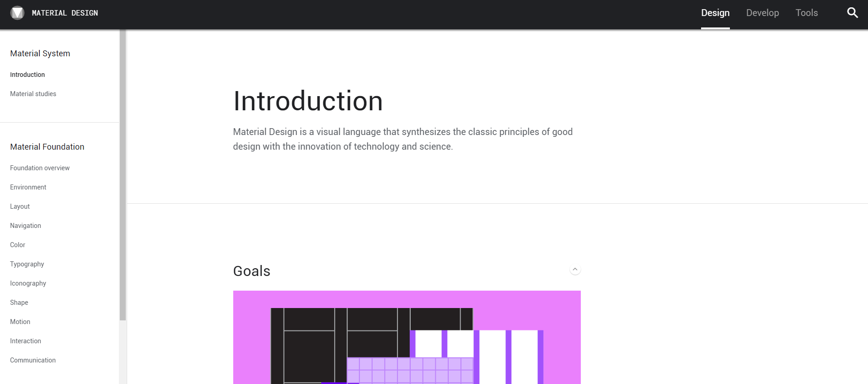Click the Material Design logo icon
Screen dimensions: 868x384
17,13
